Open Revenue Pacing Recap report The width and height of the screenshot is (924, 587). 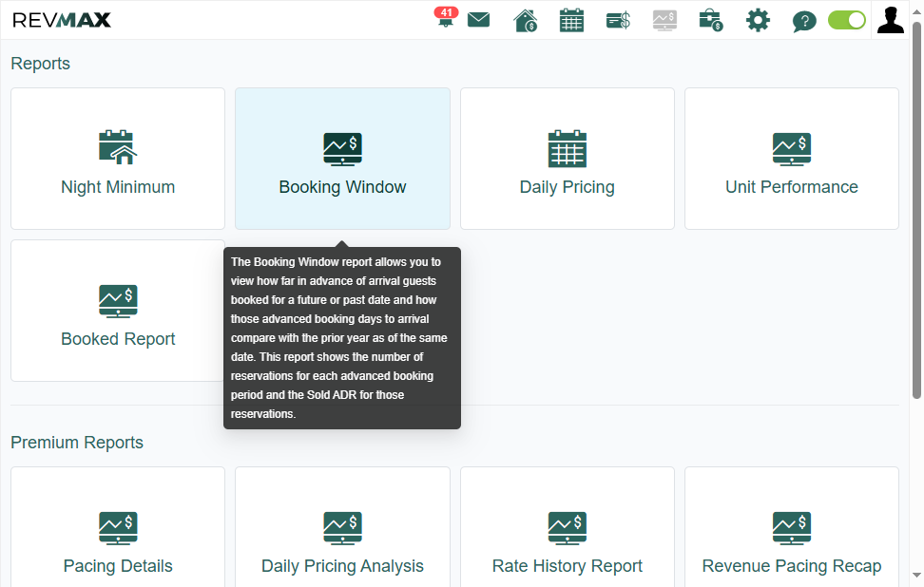tap(792, 527)
